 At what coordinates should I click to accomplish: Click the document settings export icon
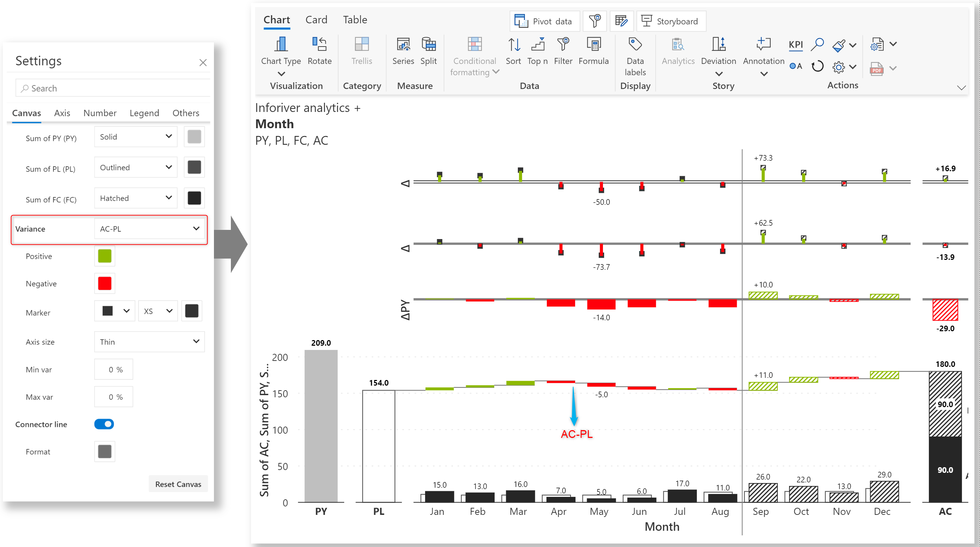point(877,44)
